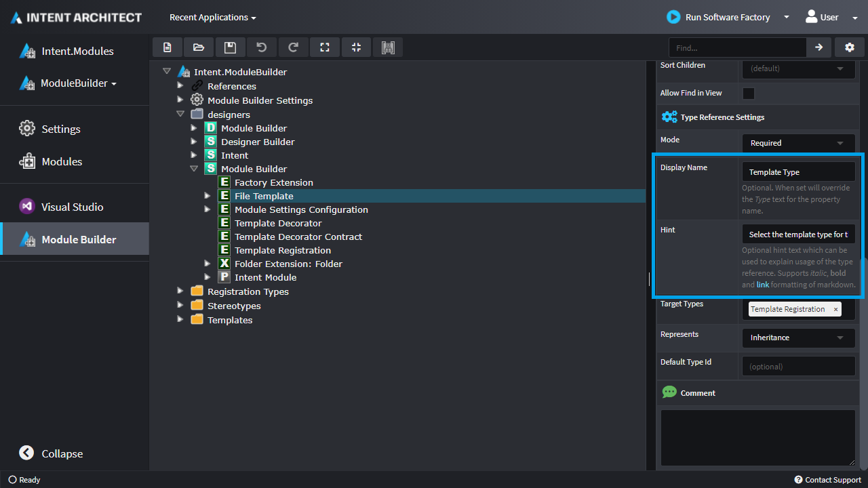The height and width of the screenshot is (488, 868).
Task: Click the map view toolbar icon
Action: 388,47
